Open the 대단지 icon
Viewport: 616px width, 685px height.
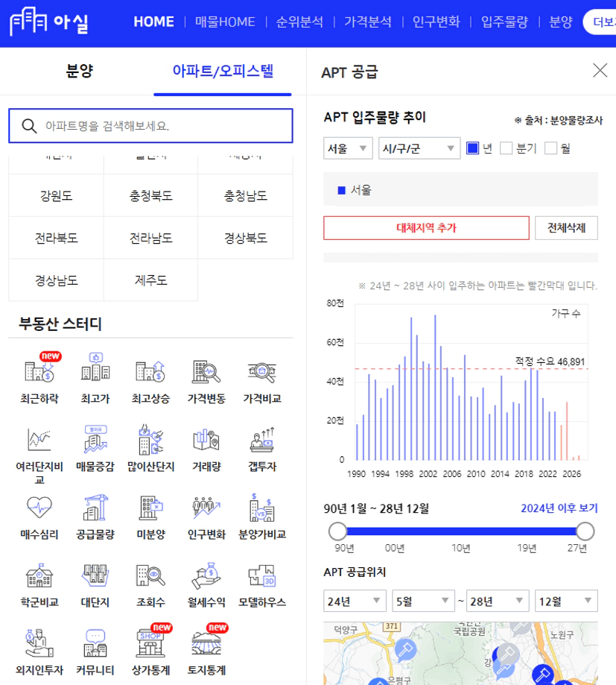coord(95,575)
